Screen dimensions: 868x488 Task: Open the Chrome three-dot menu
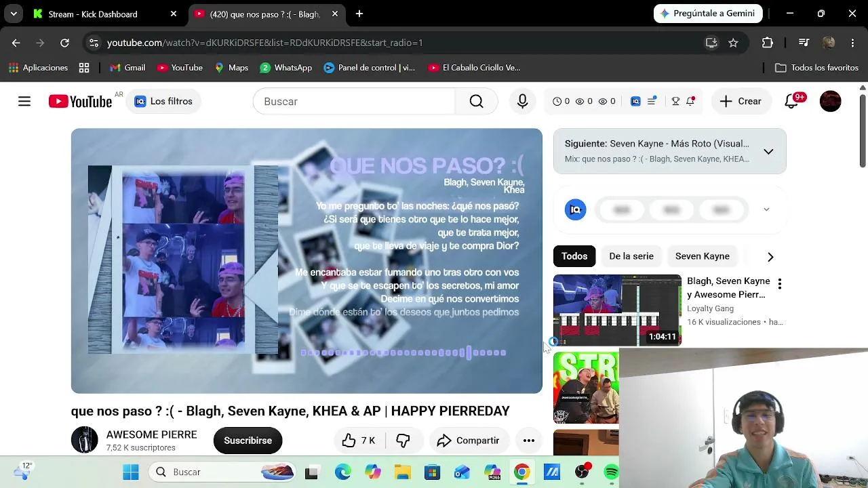tap(852, 43)
